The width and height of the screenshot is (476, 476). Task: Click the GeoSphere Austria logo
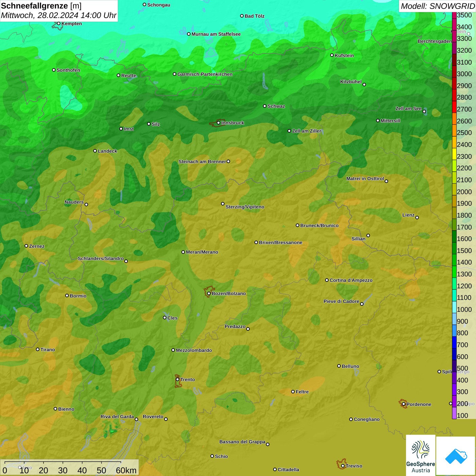[421, 455]
